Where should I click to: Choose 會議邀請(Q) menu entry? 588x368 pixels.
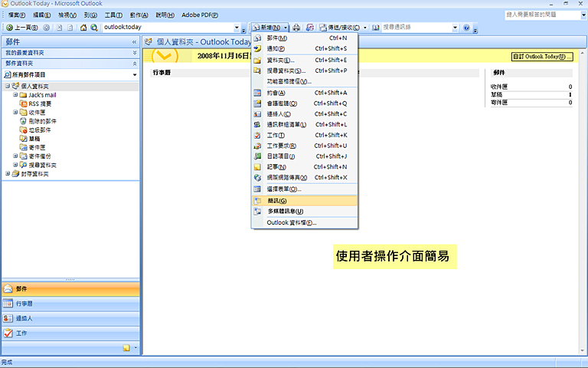coord(305,103)
